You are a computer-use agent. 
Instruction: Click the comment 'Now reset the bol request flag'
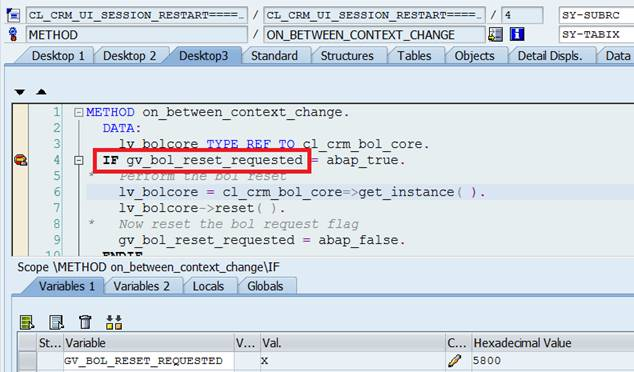(x=239, y=224)
